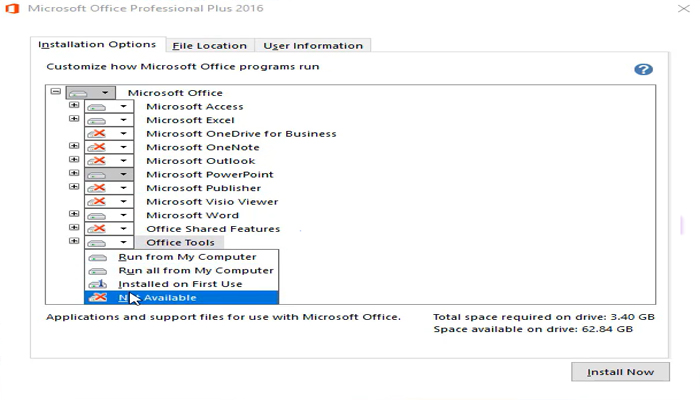Click the Visio Viewer install state icon
Viewport: 700px width, 400px height.
point(98,201)
